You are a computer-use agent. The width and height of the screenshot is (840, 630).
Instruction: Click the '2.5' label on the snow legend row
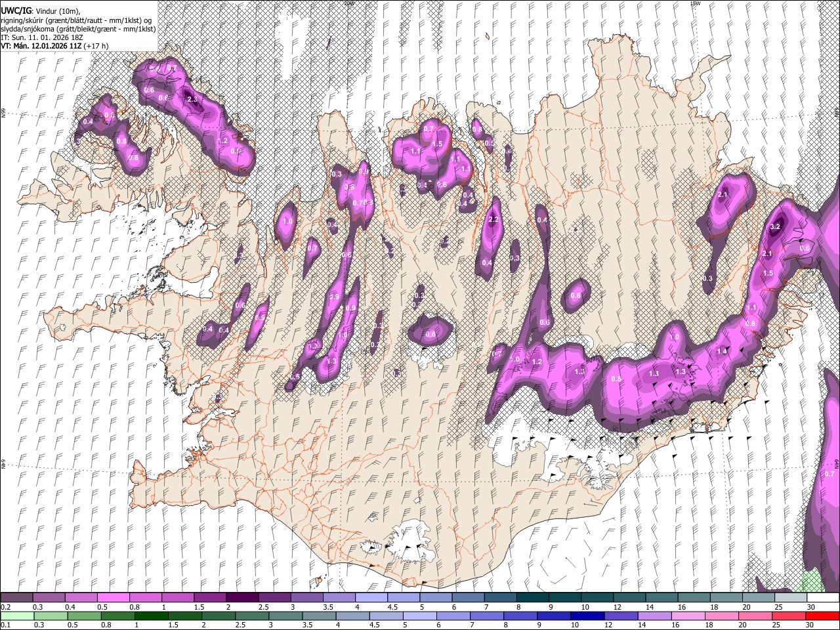(264, 607)
